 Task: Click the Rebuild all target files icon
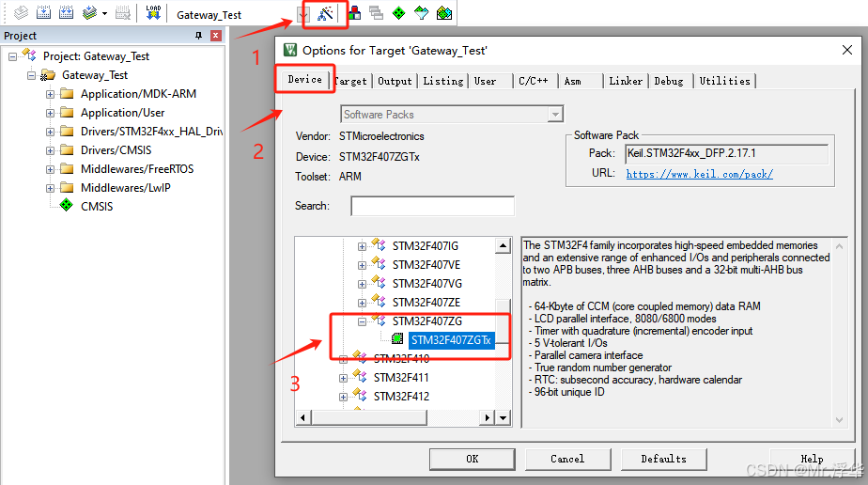67,12
